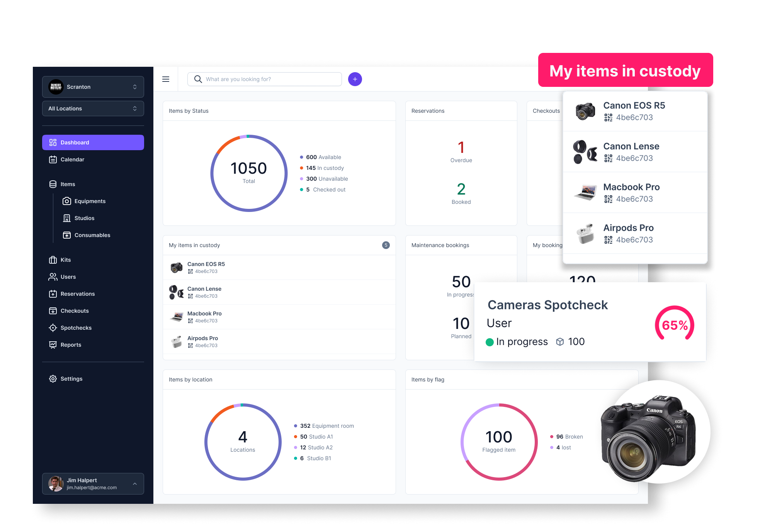The image size is (765, 532).
Task: Open the All Locations dropdown
Action: coord(93,108)
